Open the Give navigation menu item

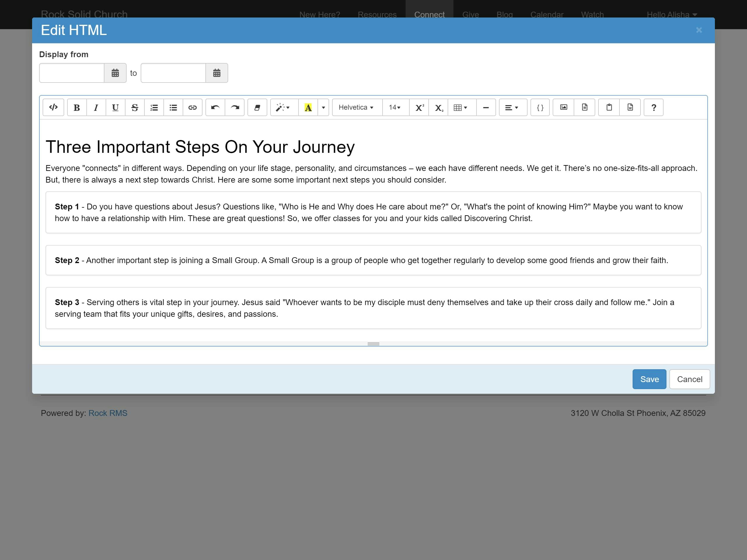(x=470, y=14)
